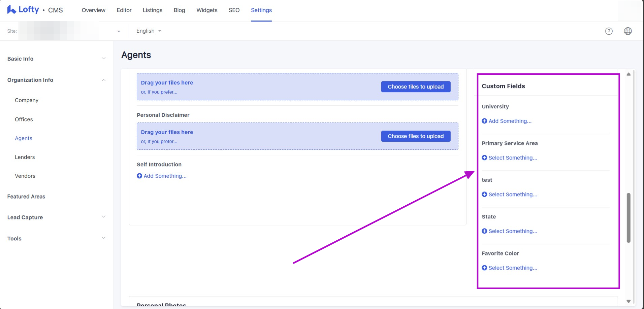Go to Lenders in the sidebar
The width and height of the screenshot is (644, 309).
point(25,157)
